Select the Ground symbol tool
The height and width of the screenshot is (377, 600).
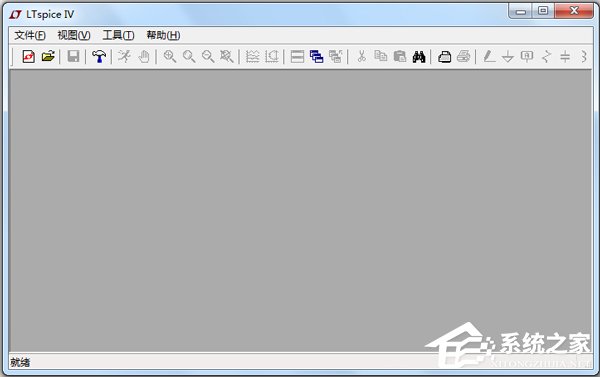508,57
